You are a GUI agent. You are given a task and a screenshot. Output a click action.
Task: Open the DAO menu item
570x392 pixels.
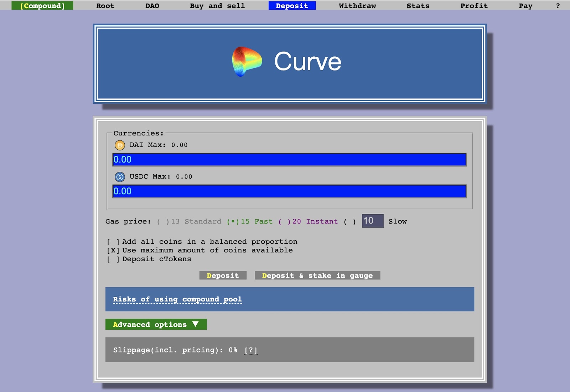152,6
